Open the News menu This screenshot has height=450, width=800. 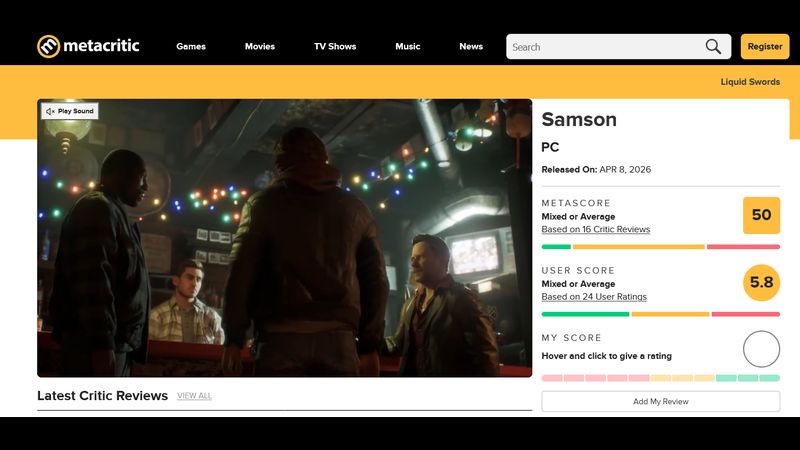(x=471, y=46)
